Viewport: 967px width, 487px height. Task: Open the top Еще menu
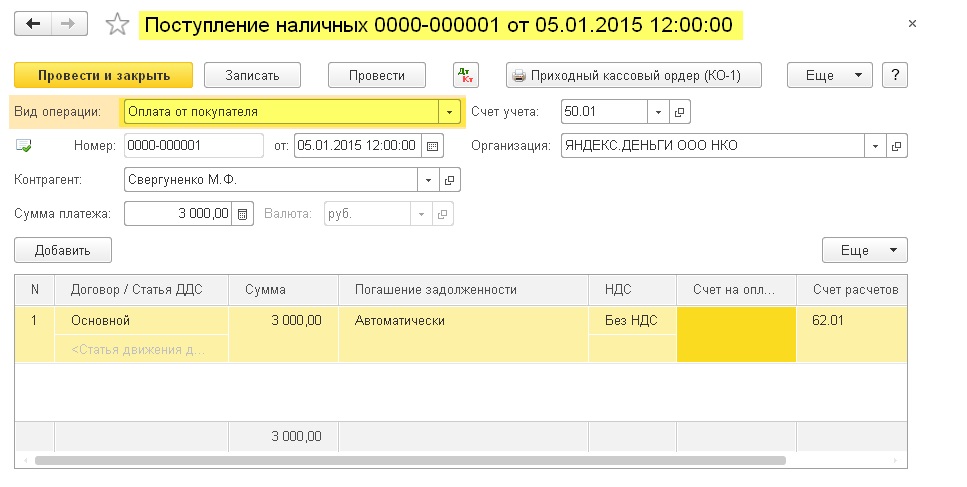[829, 75]
